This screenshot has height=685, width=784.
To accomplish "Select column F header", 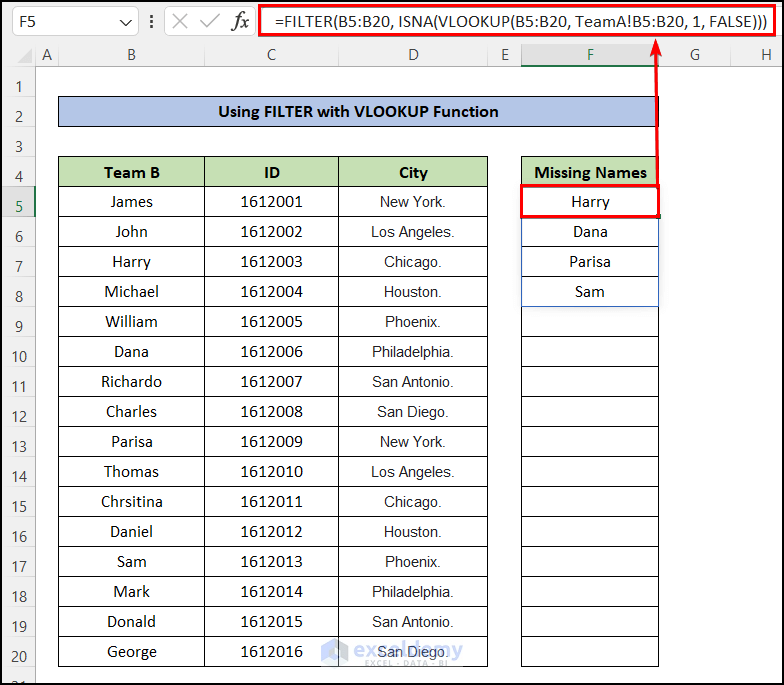I will 590,54.
